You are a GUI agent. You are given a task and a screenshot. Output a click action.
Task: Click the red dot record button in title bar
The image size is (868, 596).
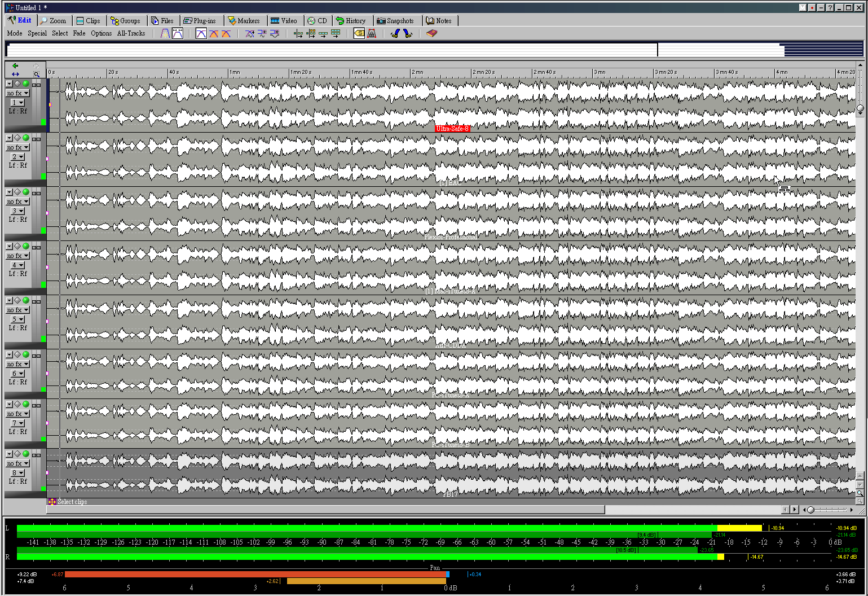(812, 8)
